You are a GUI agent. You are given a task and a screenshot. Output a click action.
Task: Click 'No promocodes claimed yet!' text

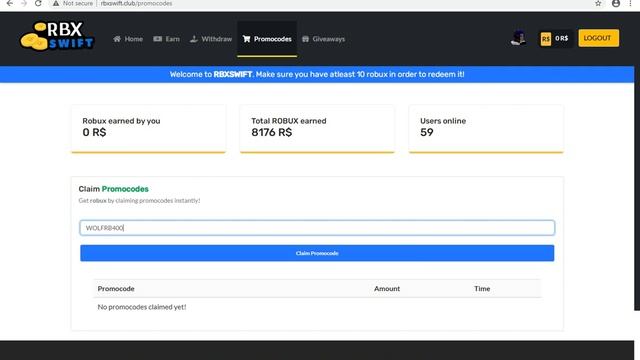(x=142, y=307)
